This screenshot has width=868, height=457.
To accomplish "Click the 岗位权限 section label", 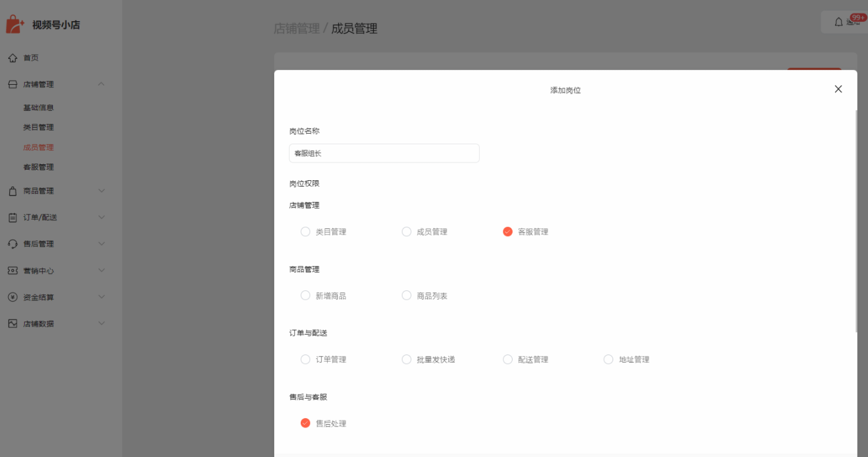I will click(x=304, y=184).
